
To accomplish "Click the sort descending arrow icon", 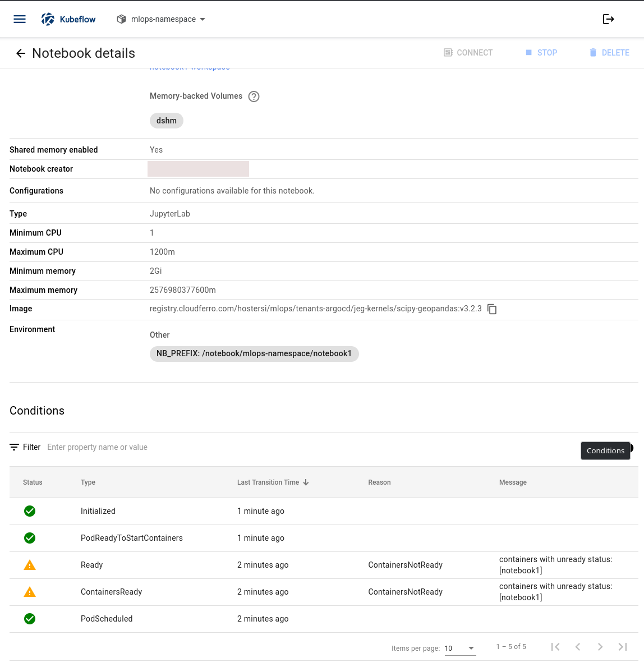I will point(306,482).
